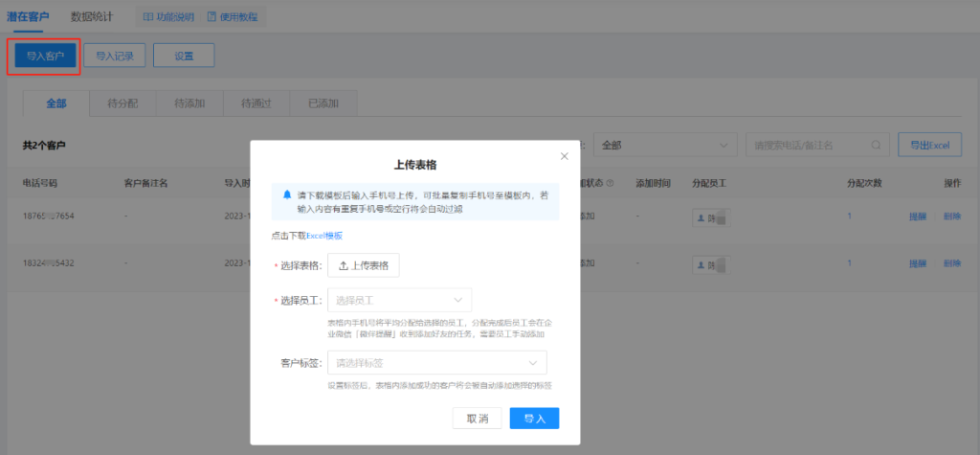Click employee avatar icon in 18765 row
This screenshot has height=455, width=980.
point(701,217)
